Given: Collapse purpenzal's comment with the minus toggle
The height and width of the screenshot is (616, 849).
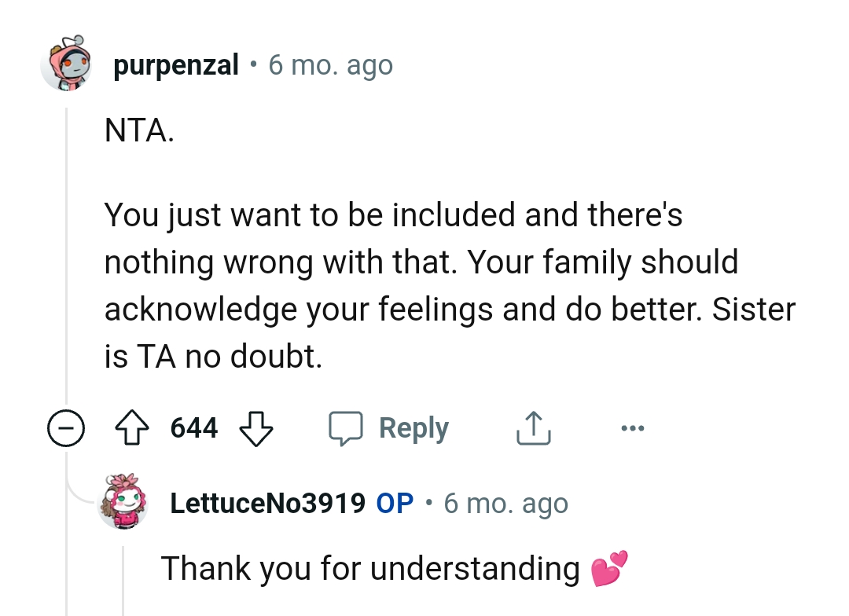Looking at the screenshot, I should pos(68,427).
